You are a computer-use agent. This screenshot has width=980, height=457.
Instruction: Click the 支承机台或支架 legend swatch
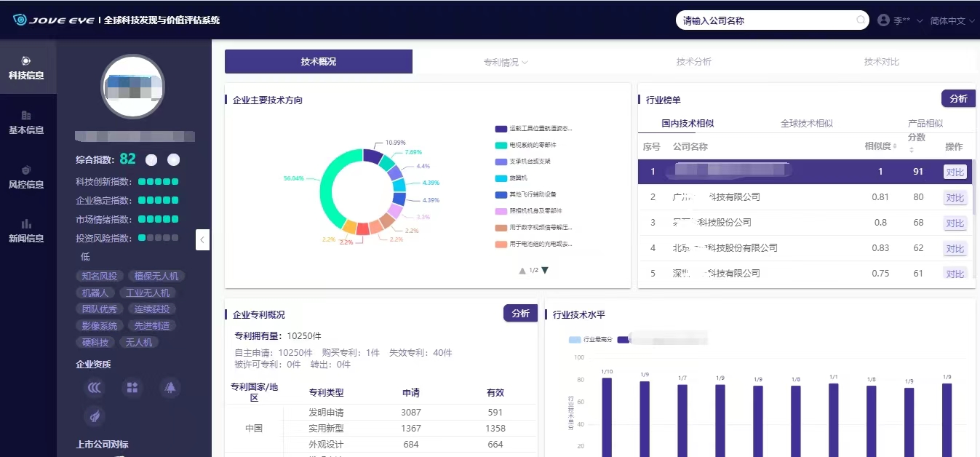[501, 162]
